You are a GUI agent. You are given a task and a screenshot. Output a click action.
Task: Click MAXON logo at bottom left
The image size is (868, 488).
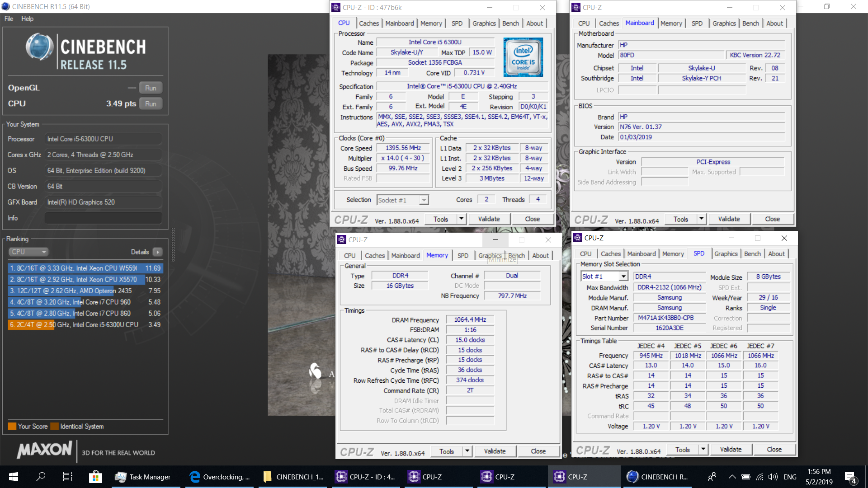tap(44, 450)
